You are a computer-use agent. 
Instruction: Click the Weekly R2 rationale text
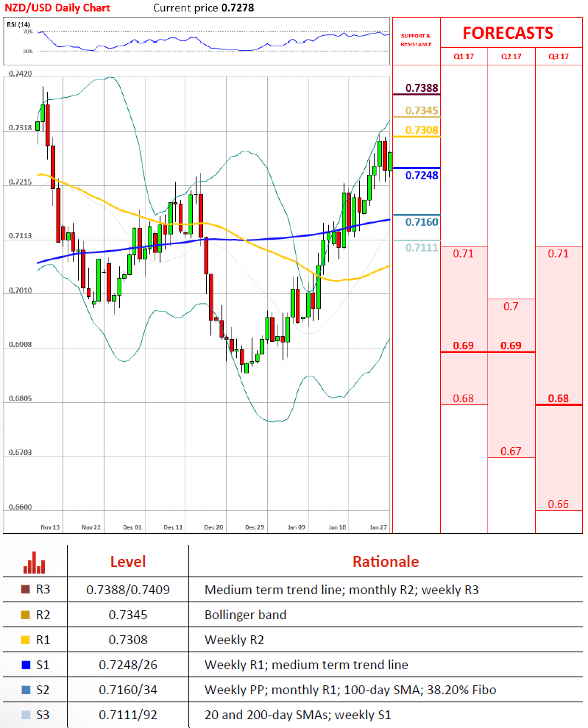(234, 640)
